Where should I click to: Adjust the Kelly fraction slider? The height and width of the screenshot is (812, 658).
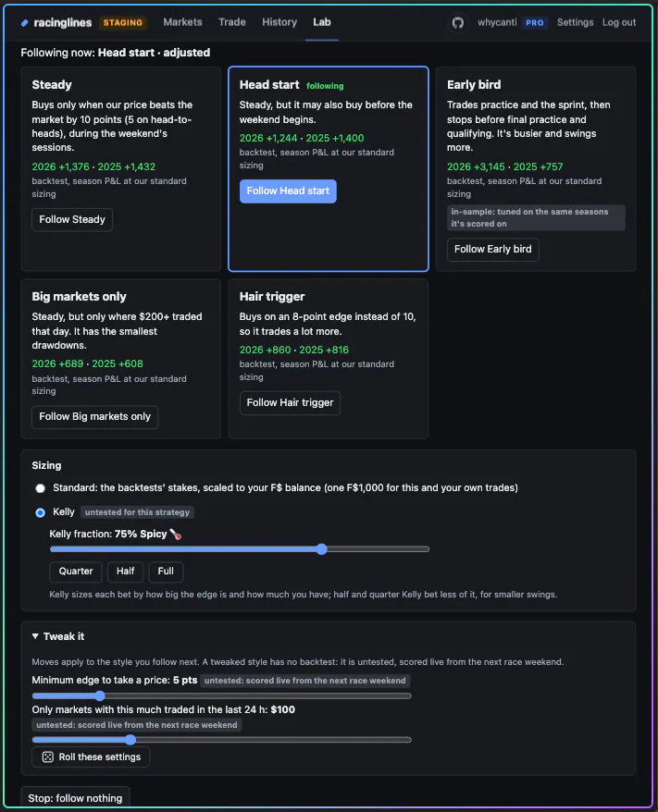tap(240, 549)
